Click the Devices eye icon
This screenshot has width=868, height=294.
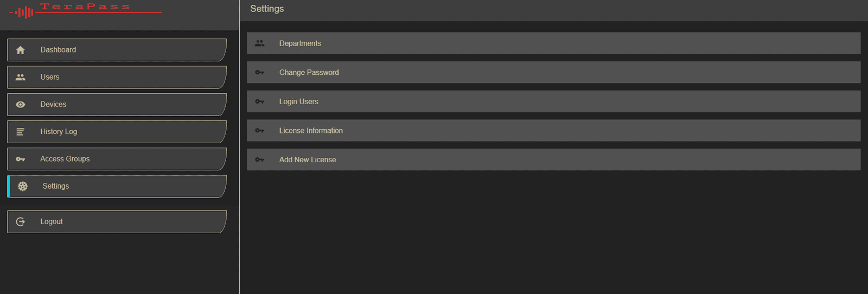pyautogui.click(x=21, y=105)
